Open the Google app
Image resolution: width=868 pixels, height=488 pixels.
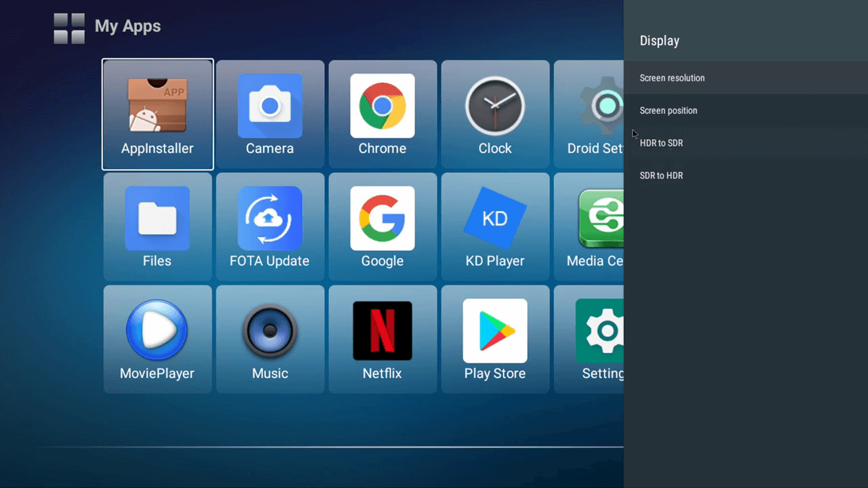tap(382, 226)
